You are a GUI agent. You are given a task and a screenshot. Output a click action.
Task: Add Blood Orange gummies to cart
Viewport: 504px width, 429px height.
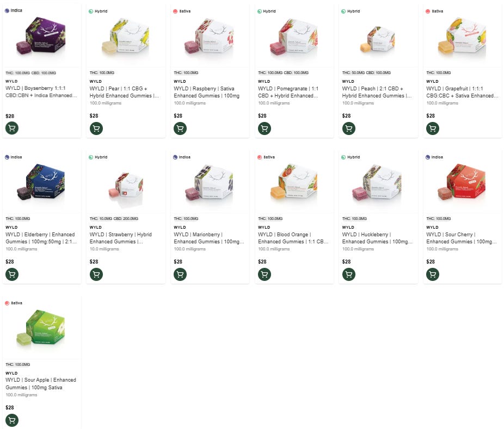click(x=265, y=274)
